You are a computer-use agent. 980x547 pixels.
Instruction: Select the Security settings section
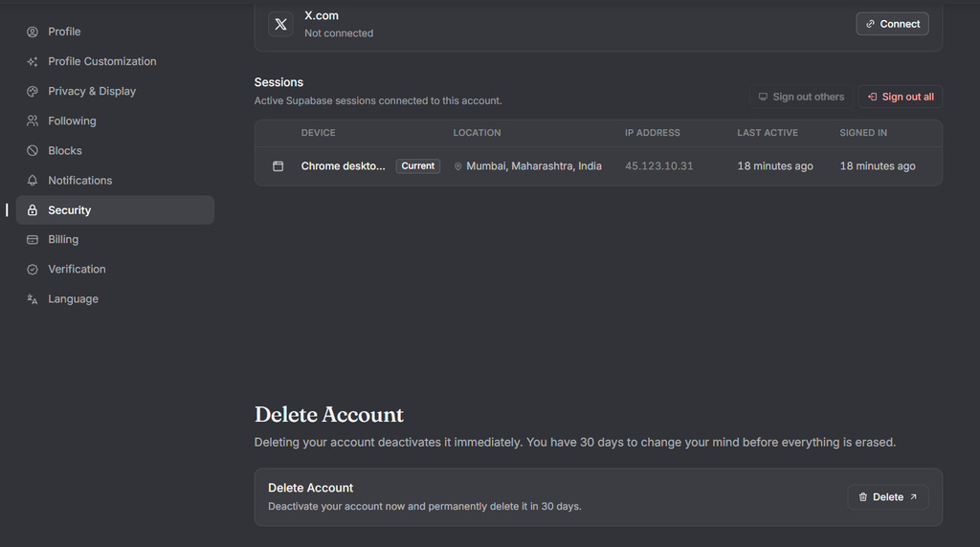pyautogui.click(x=115, y=210)
